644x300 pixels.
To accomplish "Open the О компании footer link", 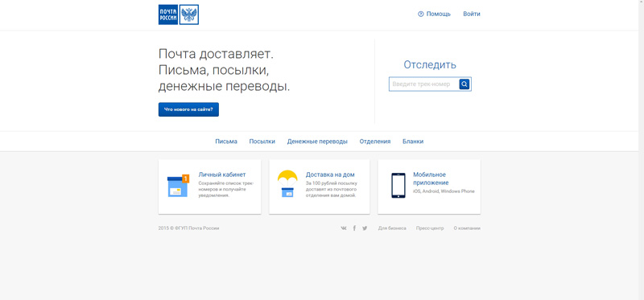I will click(x=467, y=228).
